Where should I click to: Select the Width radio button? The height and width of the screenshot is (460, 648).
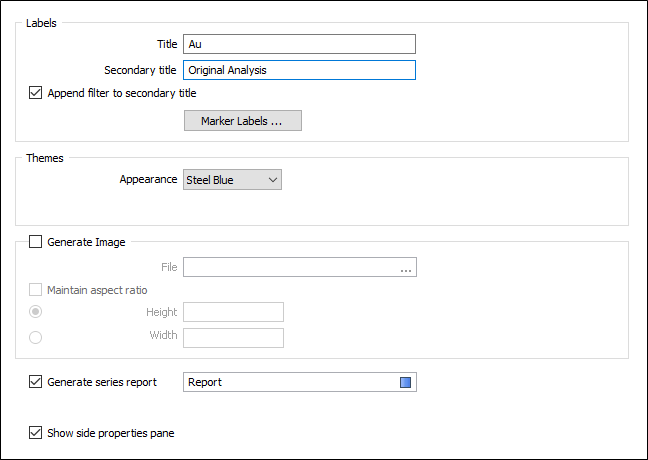coord(36,337)
